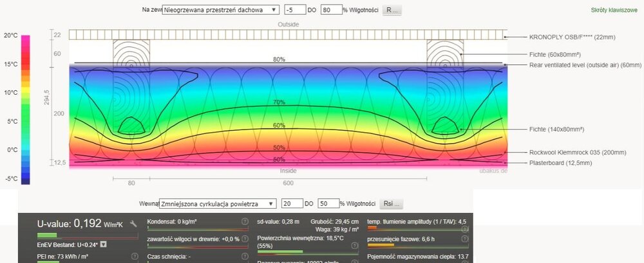Click the sd-value help question mark
This screenshot has height=263, width=644.
[x=355, y=222]
